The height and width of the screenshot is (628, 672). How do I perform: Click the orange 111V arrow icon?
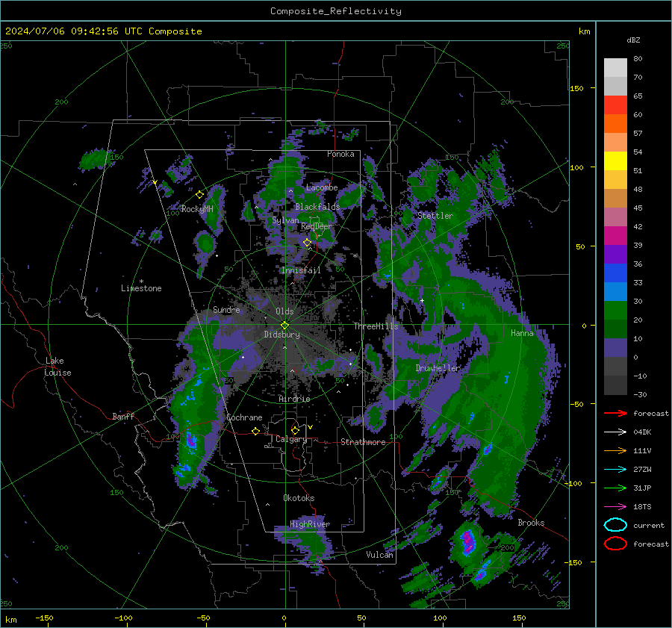click(x=615, y=450)
